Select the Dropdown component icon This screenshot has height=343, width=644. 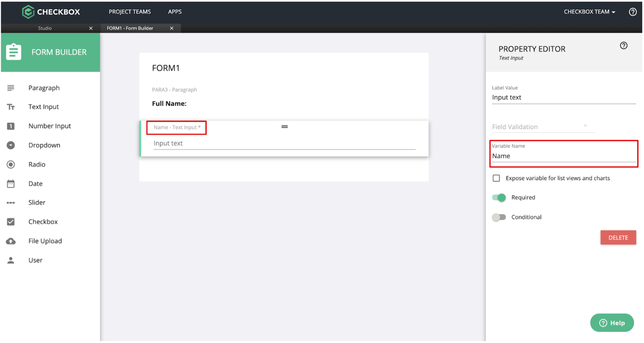pos(11,145)
